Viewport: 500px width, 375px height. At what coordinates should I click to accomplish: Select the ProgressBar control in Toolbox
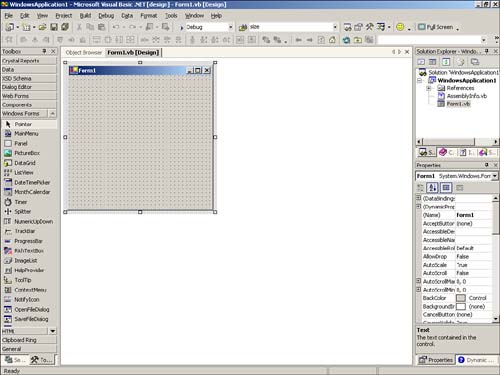tap(29, 241)
